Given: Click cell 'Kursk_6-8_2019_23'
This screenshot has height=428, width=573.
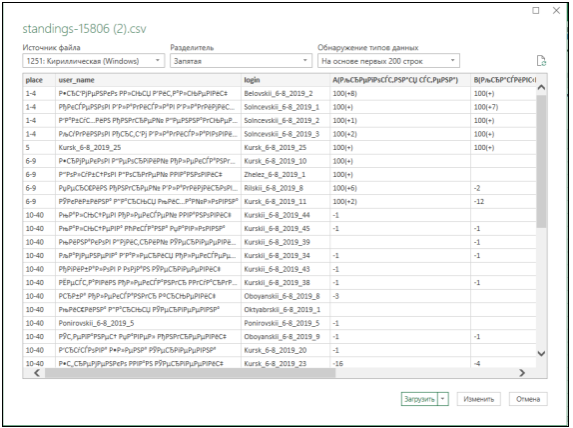Looking at the screenshot, I should 285,363.
